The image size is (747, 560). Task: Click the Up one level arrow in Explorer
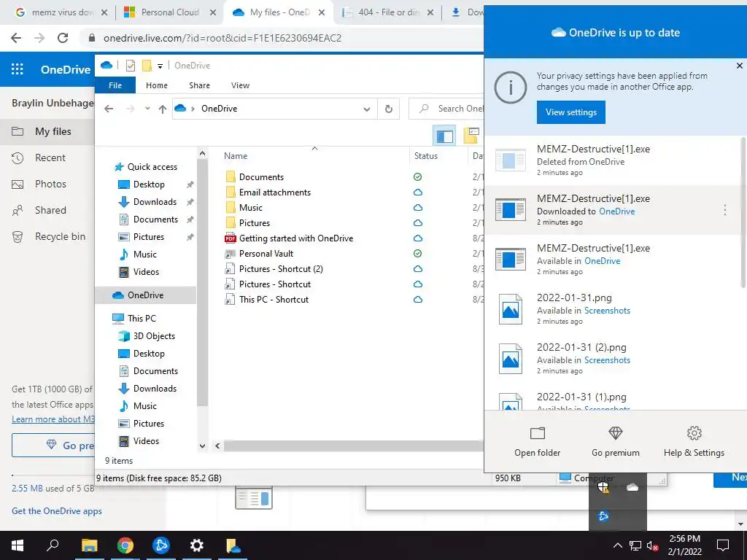163,109
